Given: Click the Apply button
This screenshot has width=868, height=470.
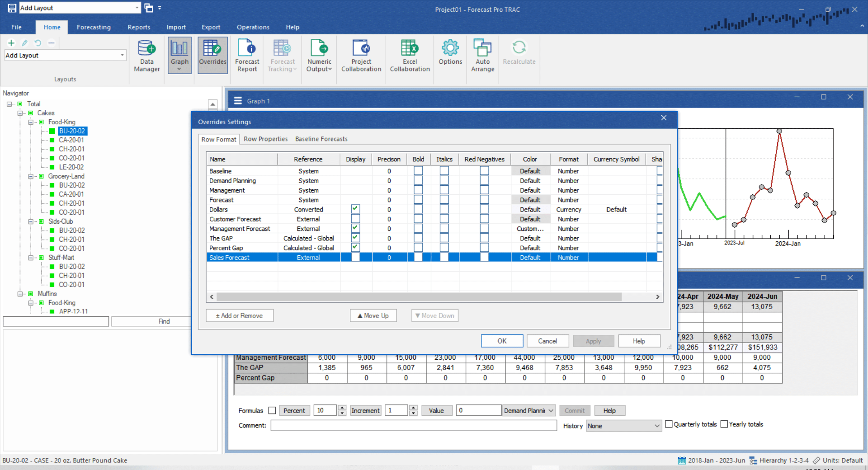Looking at the screenshot, I should pos(593,341).
